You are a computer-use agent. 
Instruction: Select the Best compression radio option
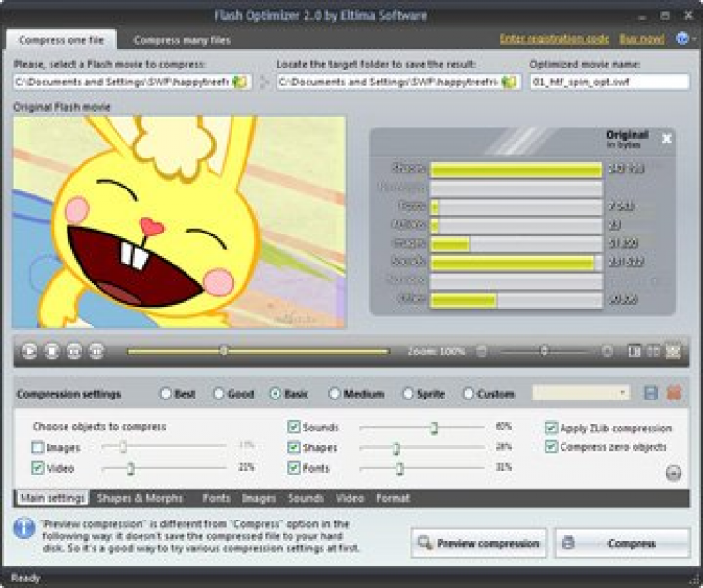(166, 394)
